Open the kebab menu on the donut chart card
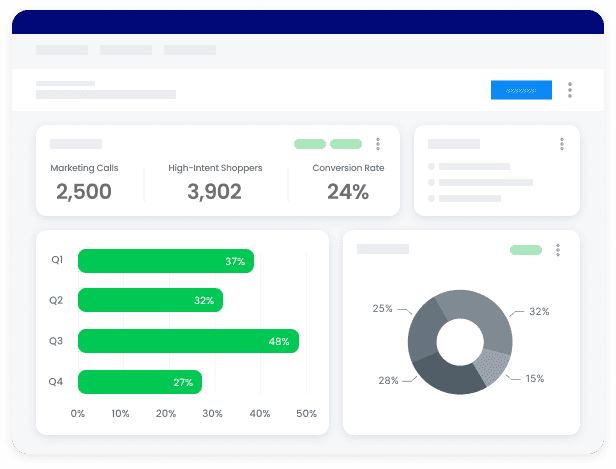 558,250
